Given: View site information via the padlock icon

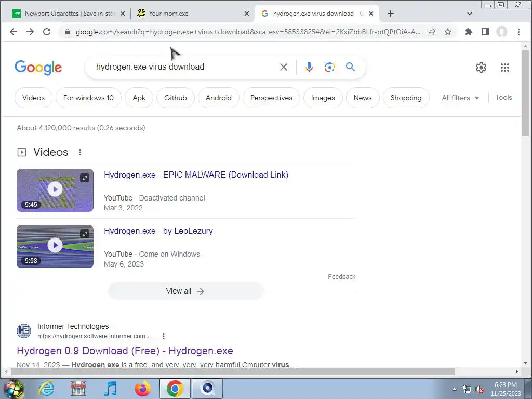Looking at the screenshot, I should [67, 32].
